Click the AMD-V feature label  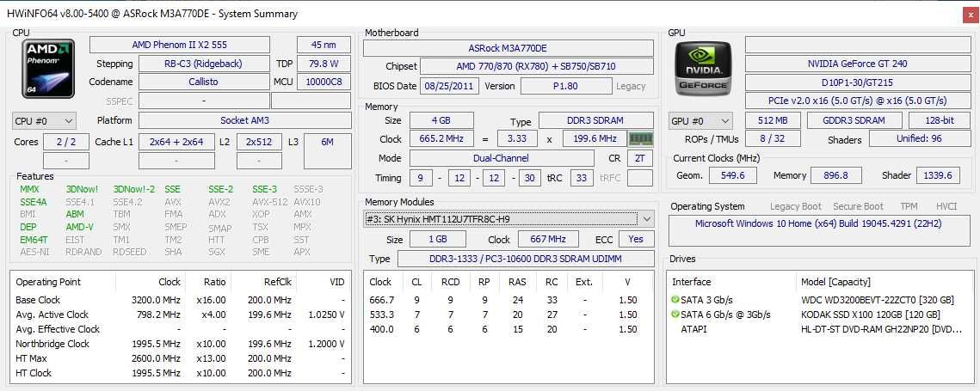[79, 228]
